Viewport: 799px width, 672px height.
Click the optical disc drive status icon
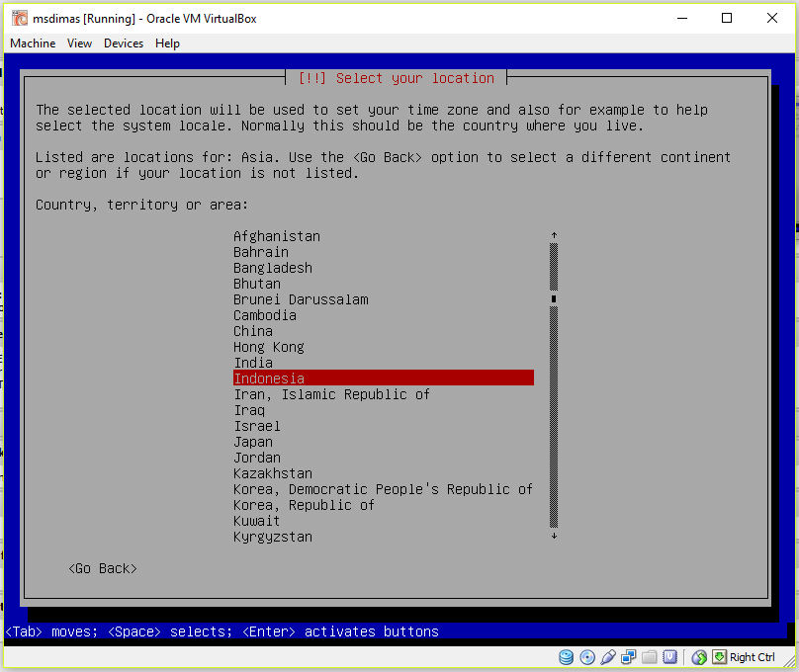coord(587,657)
